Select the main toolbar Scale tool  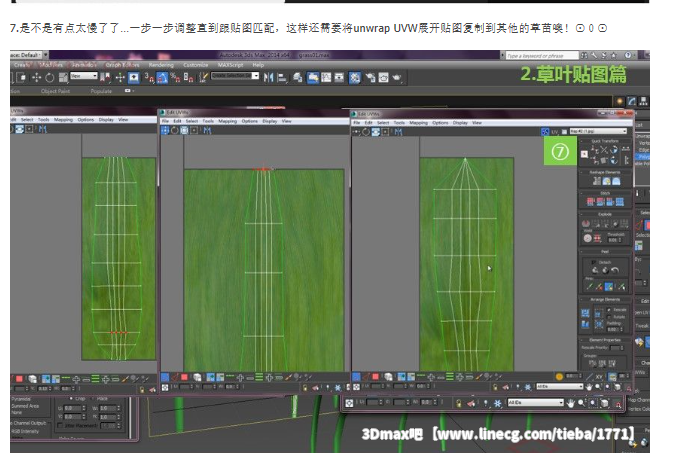click(63, 77)
